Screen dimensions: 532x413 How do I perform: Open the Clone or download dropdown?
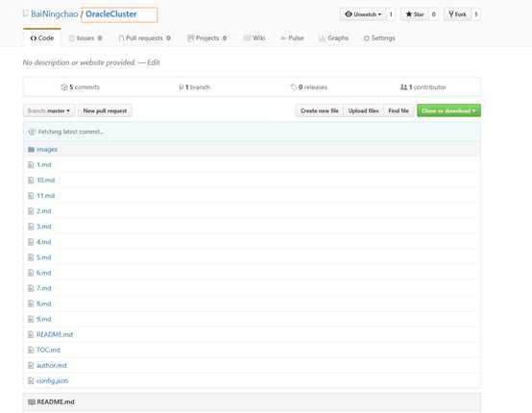tap(448, 110)
